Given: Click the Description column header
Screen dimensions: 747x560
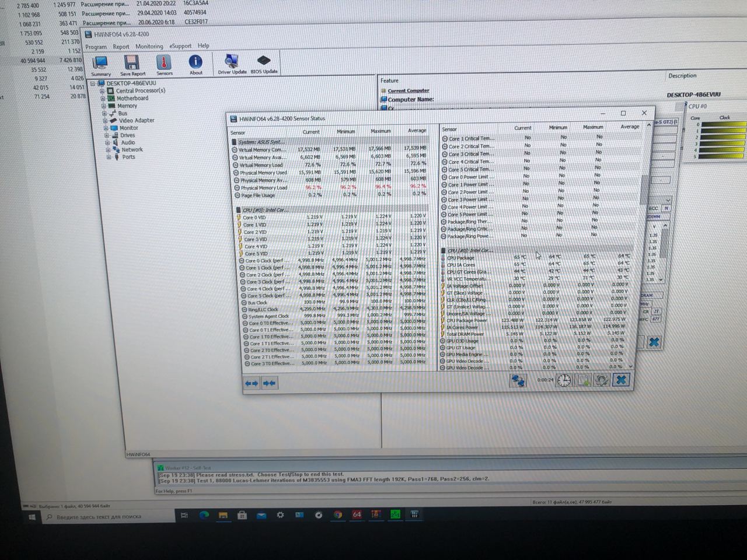Looking at the screenshot, I should (682, 76).
